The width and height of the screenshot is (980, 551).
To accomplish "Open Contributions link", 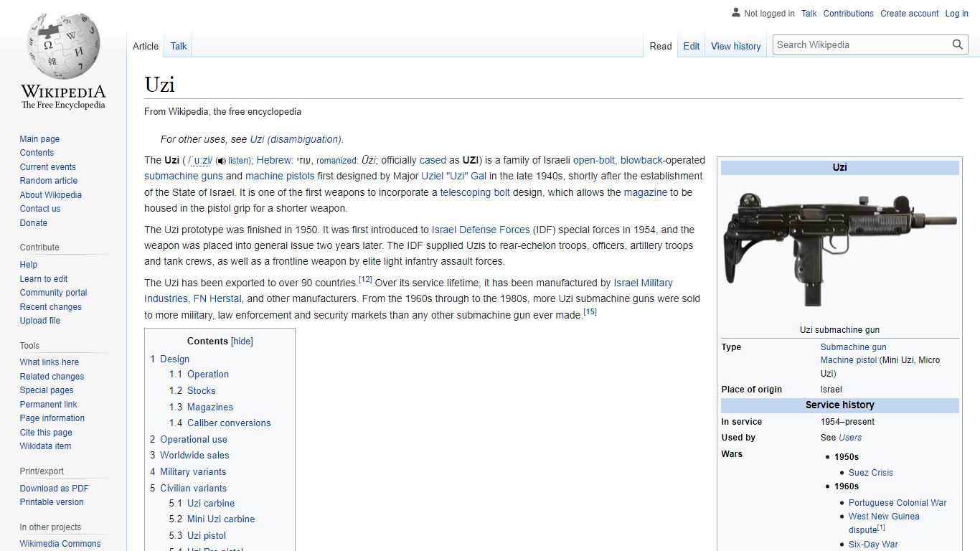I will (849, 14).
